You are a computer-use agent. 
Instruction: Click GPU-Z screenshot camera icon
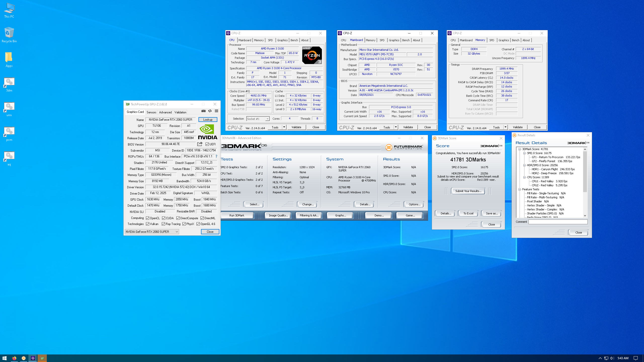tap(204, 111)
